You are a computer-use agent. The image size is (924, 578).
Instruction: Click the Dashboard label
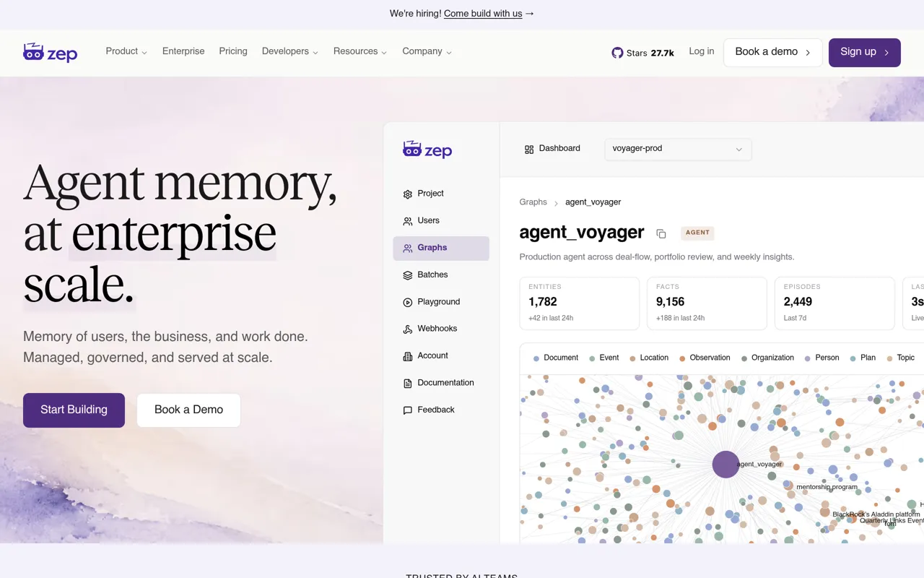(x=559, y=149)
